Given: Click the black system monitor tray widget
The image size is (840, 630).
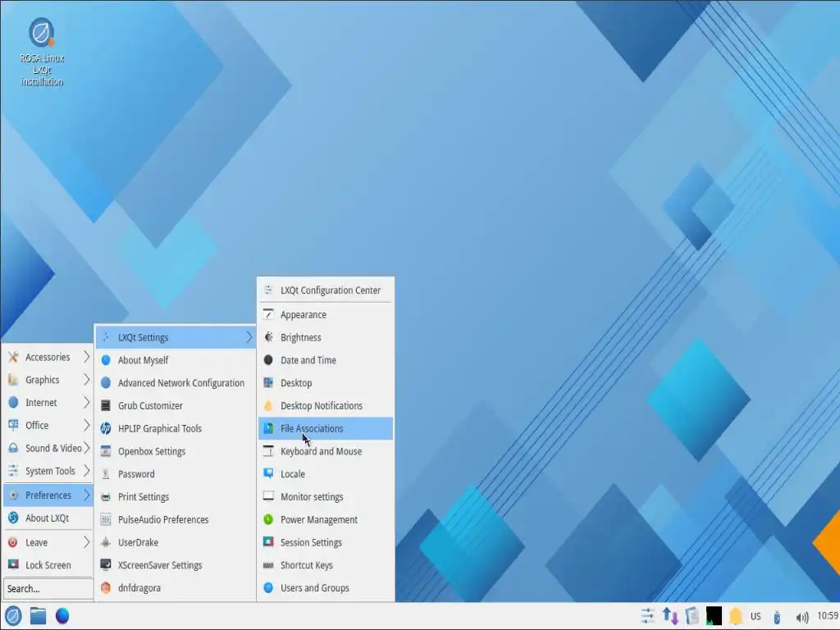Looking at the screenshot, I should coord(714,616).
